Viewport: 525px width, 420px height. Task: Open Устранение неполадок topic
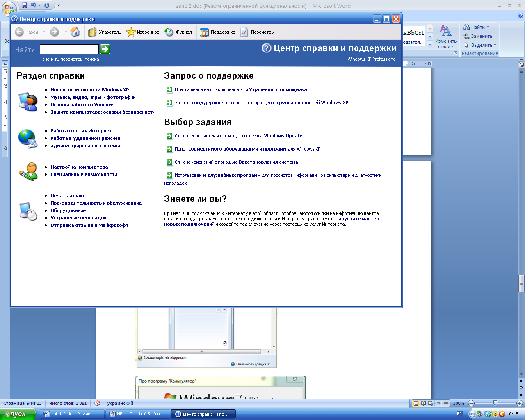79,218
